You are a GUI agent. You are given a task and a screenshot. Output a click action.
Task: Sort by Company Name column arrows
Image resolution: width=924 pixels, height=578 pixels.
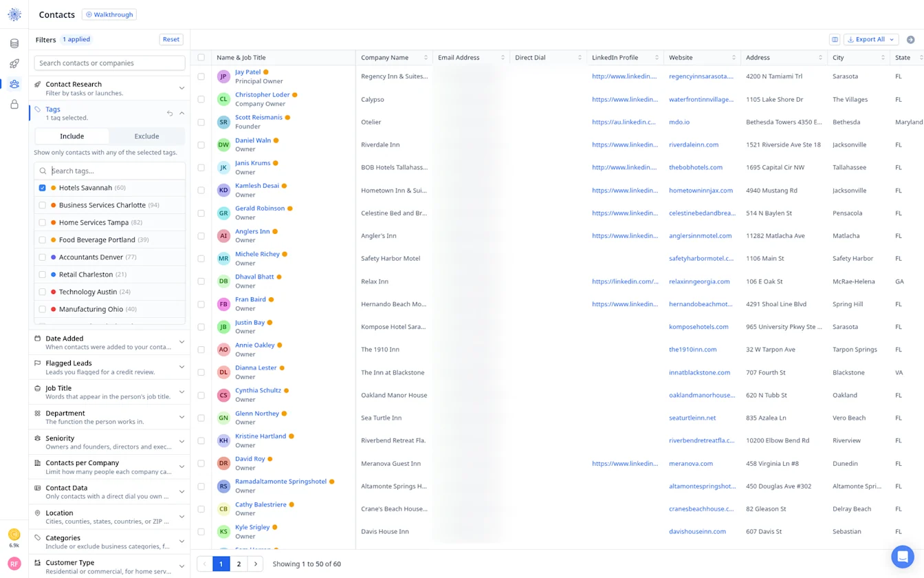[426, 58]
